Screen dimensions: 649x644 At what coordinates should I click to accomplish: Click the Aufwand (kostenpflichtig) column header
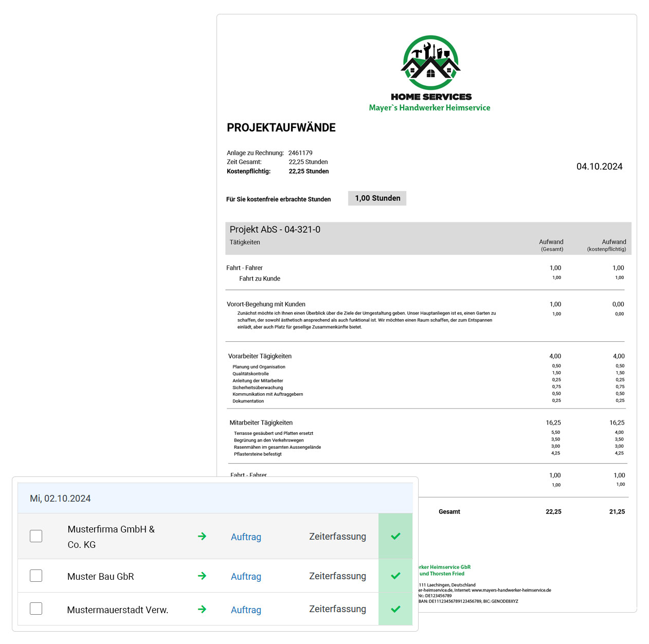point(607,245)
